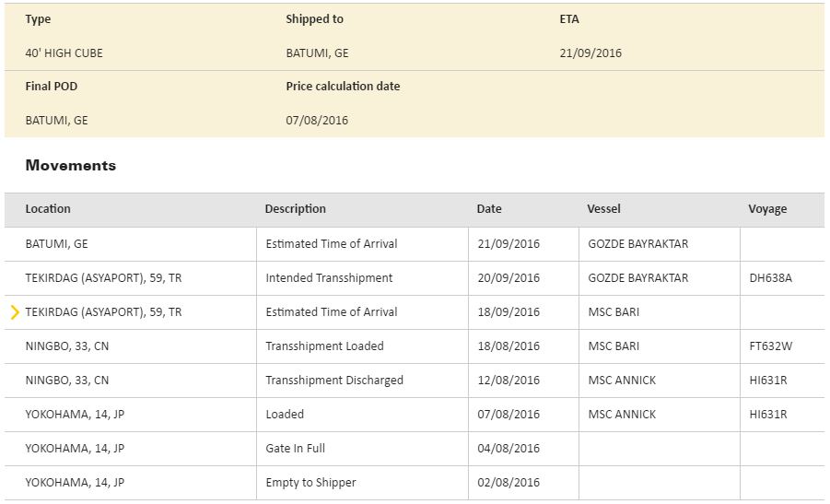
Task: Click the Location column header
Action: [x=48, y=209]
